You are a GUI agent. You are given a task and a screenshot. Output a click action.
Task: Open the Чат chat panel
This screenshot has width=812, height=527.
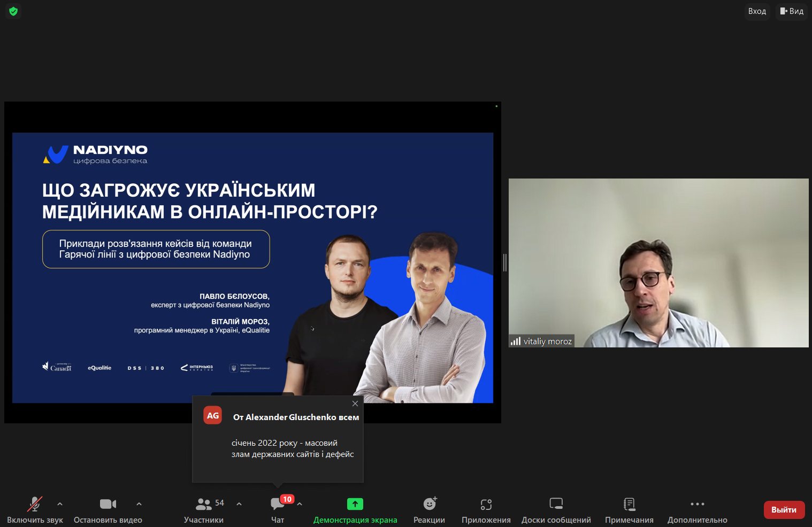[x=278, y=510]
